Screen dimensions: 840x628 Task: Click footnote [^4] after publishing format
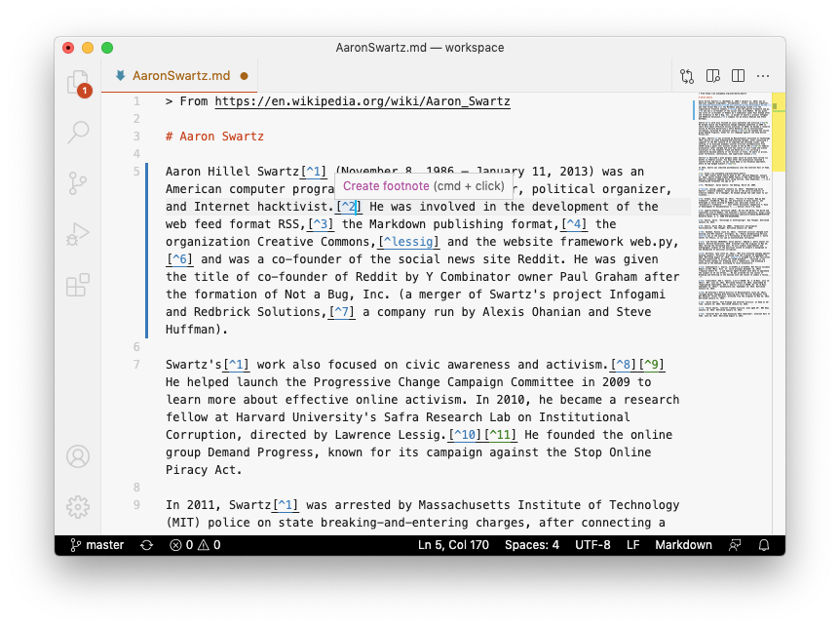tap(574, 224)
